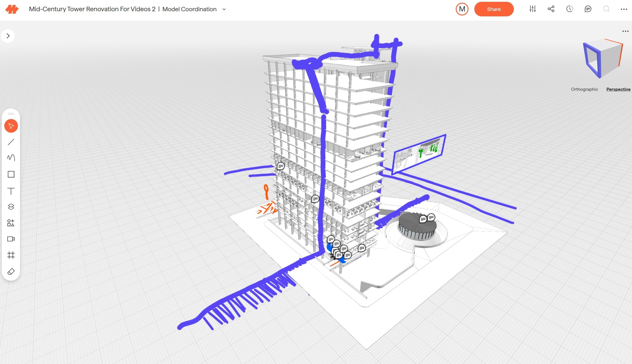Image resolution: width=632 pixels, height=364 pixels.
Task: Open the Model Coordination title dropdown
Action: pyautogui.click(x=224, y=9)
